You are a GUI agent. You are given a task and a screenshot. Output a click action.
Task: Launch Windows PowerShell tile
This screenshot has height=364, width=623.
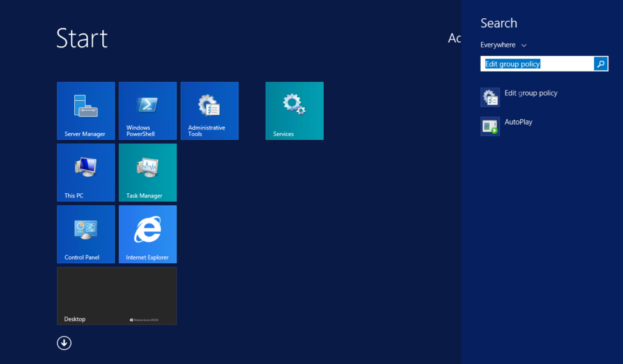point(147,111)
